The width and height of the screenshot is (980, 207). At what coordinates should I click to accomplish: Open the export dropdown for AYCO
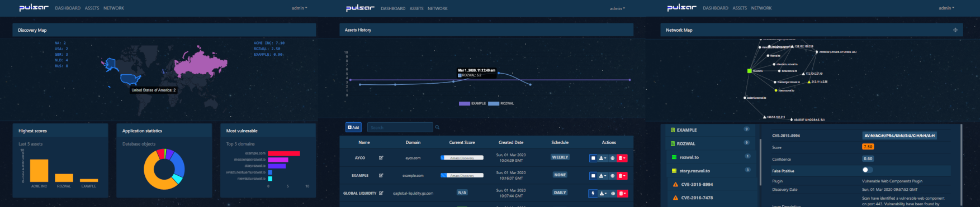[x=603, y=158]
